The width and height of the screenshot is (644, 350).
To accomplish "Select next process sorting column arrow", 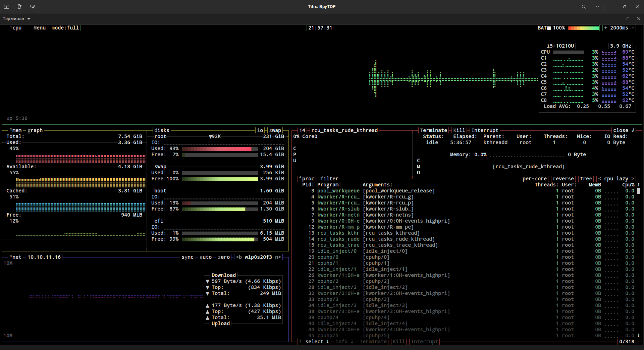I will [633, 179].
